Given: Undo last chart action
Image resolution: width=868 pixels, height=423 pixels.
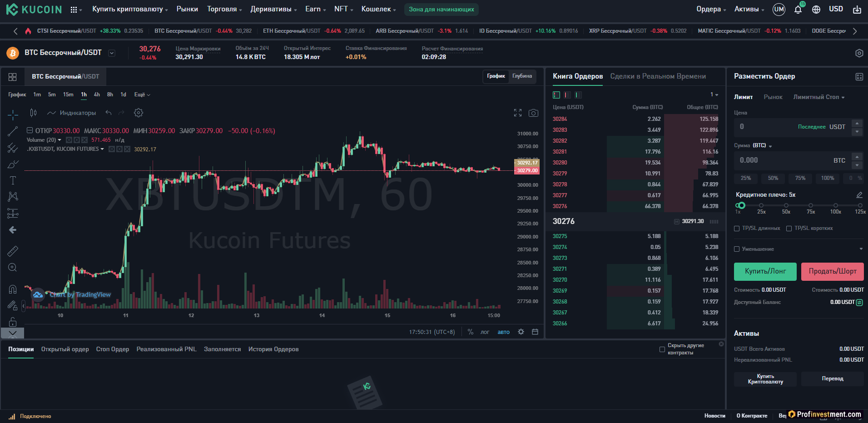Looking at the screenshot, I should (108, 113).
